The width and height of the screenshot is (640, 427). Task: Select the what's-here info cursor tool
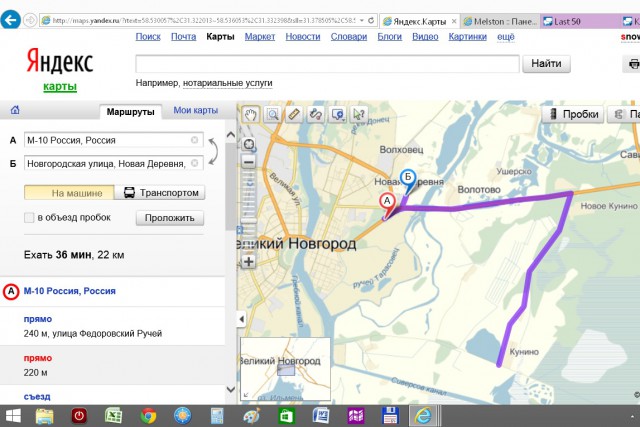click(x=359, y=115)
